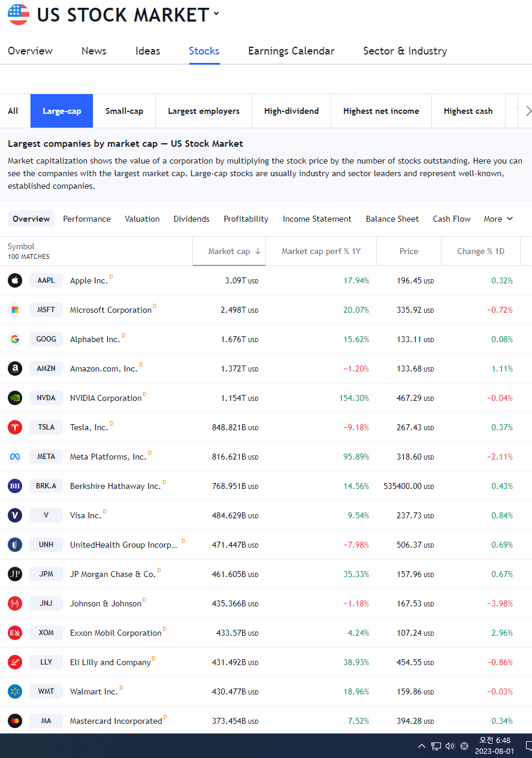Viewport: 532px width, 758px height.
Task: Select the High-dividend filter
Action: click(291, 111)
